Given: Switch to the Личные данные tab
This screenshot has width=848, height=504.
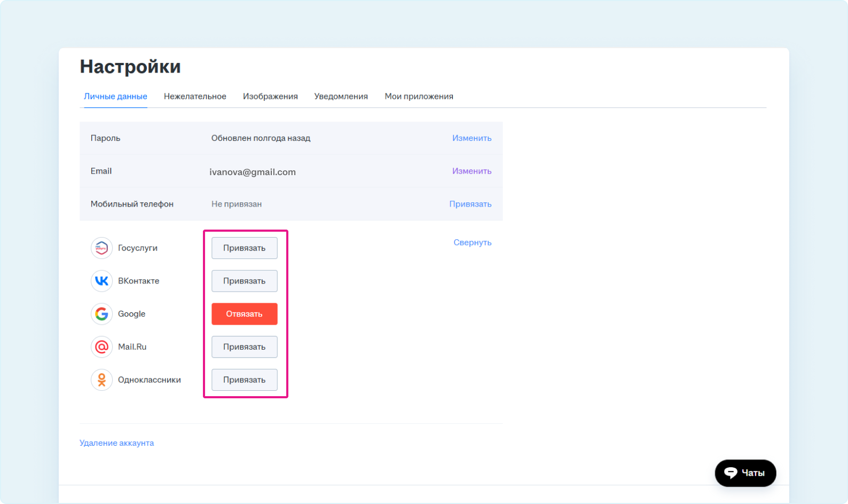Looking at the screenshot, I should (x=115, y=96).
